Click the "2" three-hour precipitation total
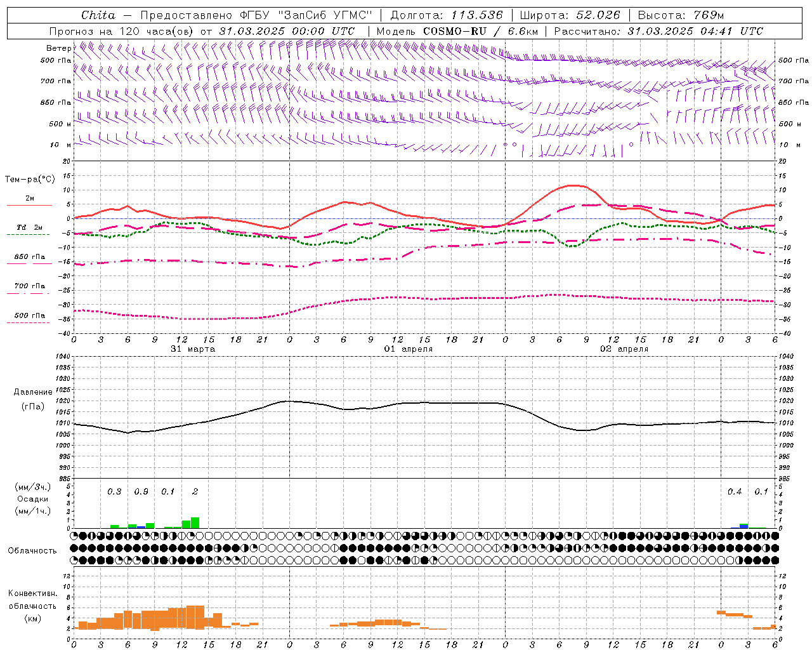The width and height of the screenshot is (812, 650). [x=195, y=492]
